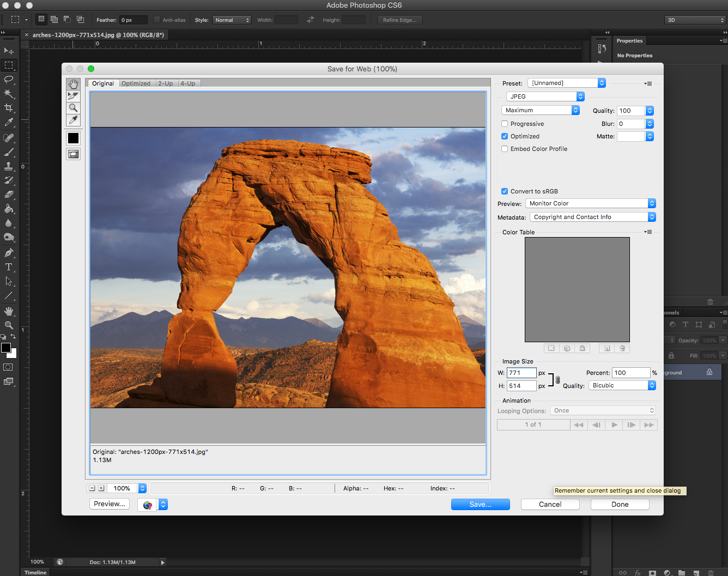Click the black eyedropper color swatch in the dialog
Screen dimensions: 728x576
point(73,138)
